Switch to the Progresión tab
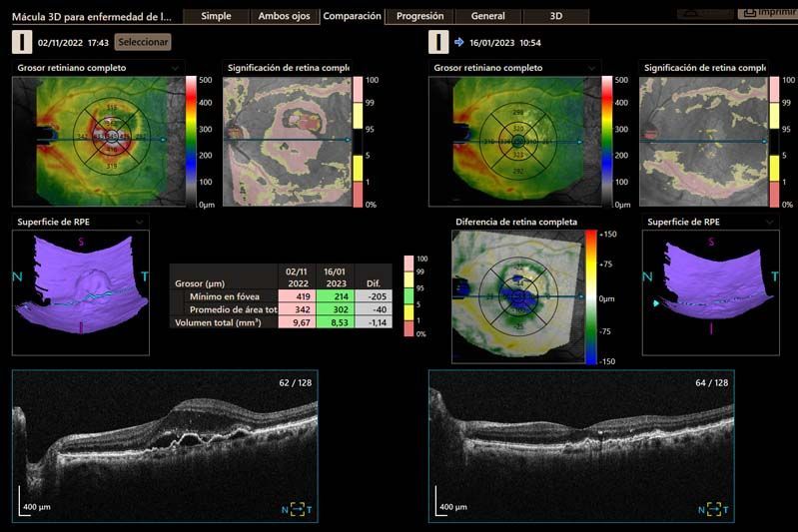Screen dimensions: 798x532 click(x=419, y=16)
